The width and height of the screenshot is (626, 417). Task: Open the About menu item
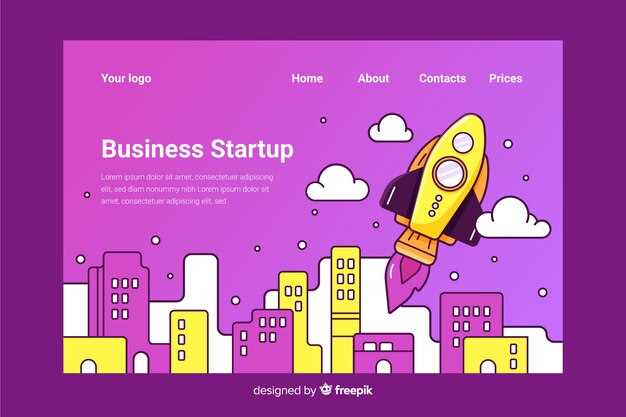point(373,78)
